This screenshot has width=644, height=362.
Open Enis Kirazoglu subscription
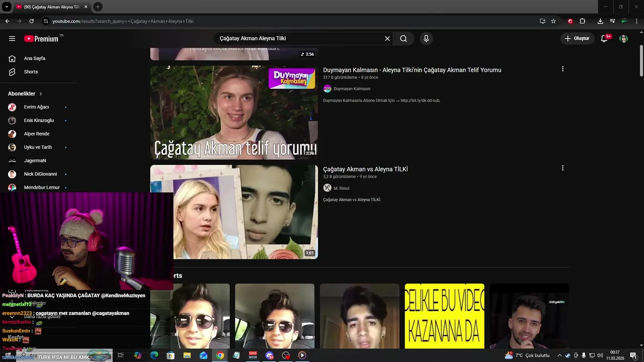click(39, 121)
